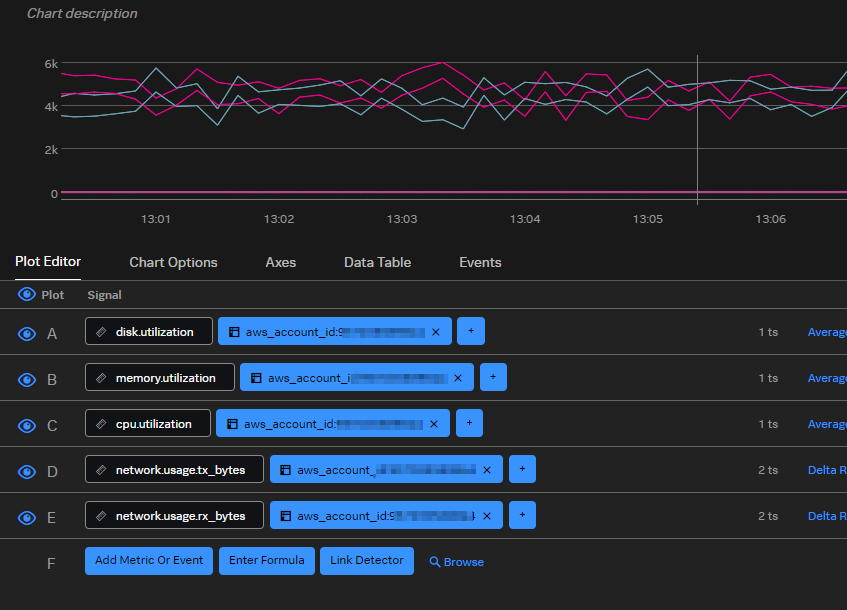Remove the aws_account_id filter from plot C
Viewport: 847px width, 610px height.
point(434,423)
